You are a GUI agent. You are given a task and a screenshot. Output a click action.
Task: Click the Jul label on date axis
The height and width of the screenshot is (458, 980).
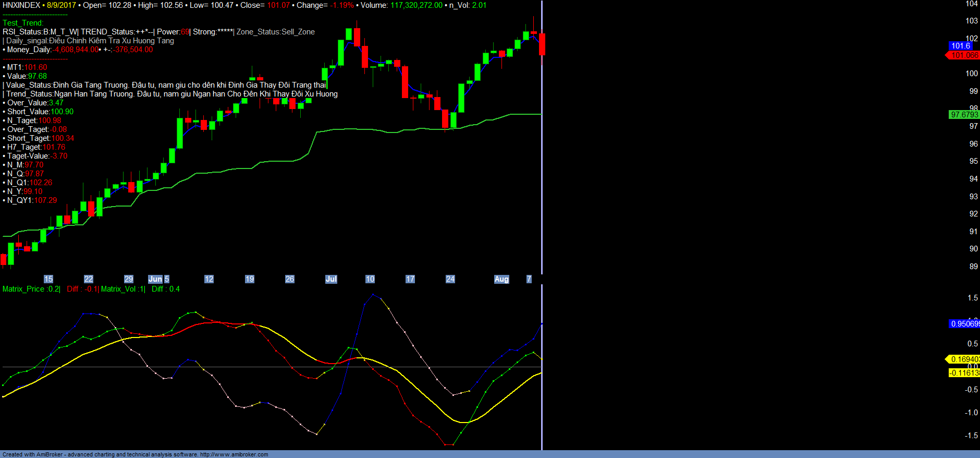point(331,279)
